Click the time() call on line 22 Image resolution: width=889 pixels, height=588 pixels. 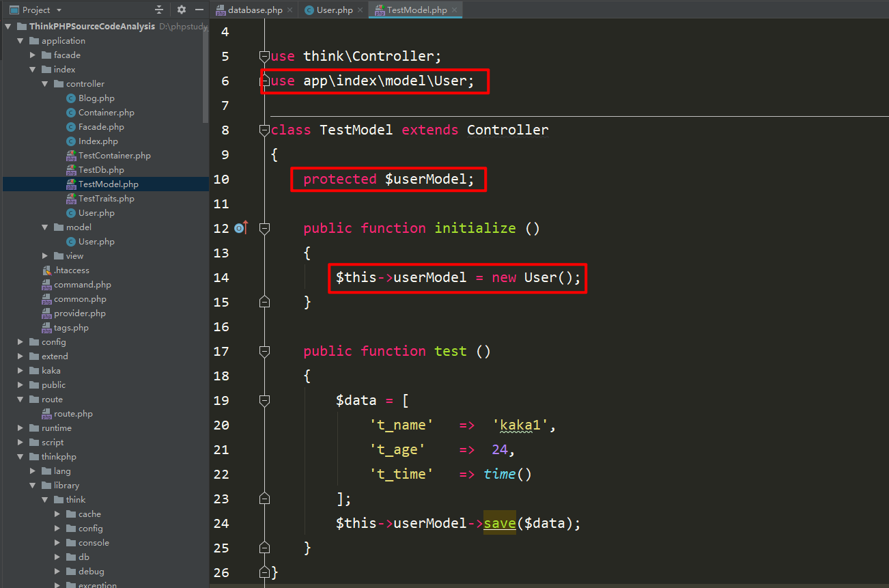507,474
